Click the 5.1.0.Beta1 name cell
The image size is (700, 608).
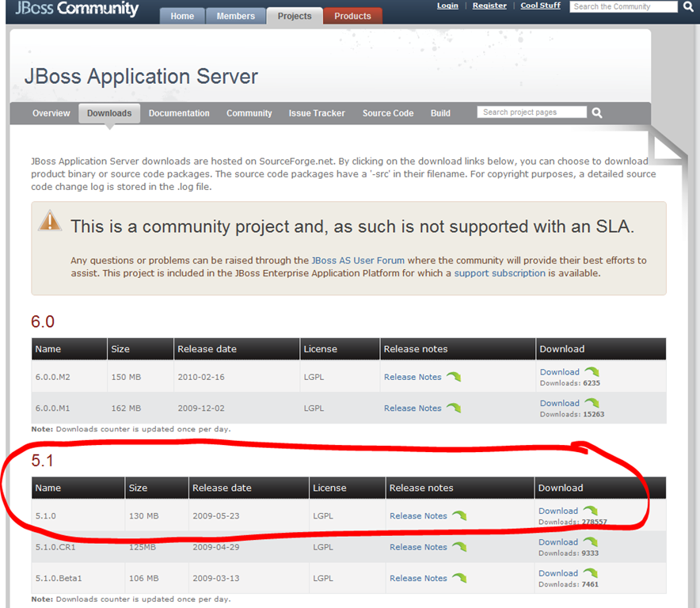pos(78,578)
